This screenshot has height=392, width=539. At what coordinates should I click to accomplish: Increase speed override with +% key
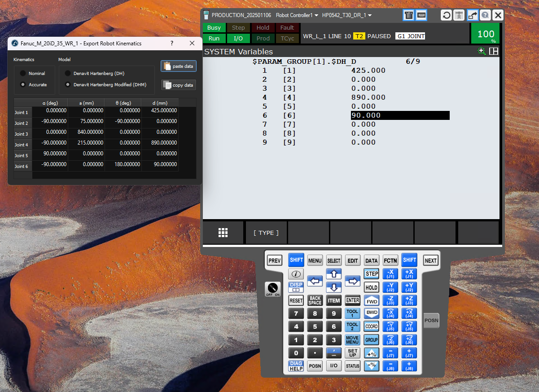[372, 353]
